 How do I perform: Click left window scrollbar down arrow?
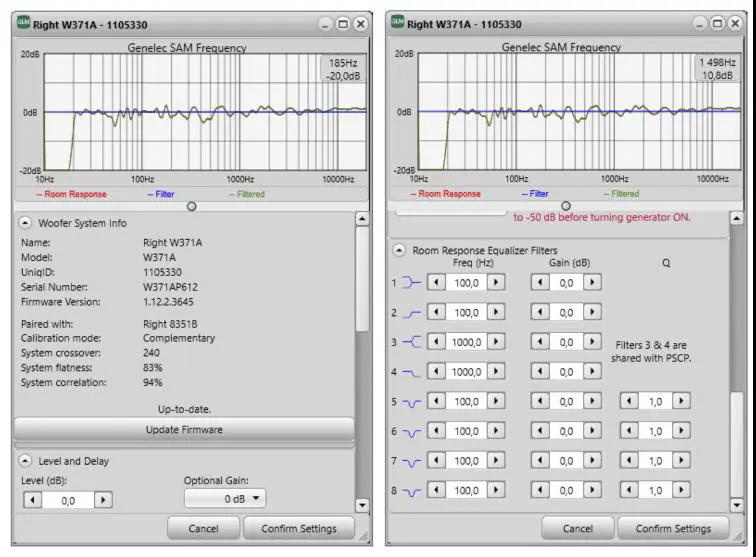click(362, 505)
